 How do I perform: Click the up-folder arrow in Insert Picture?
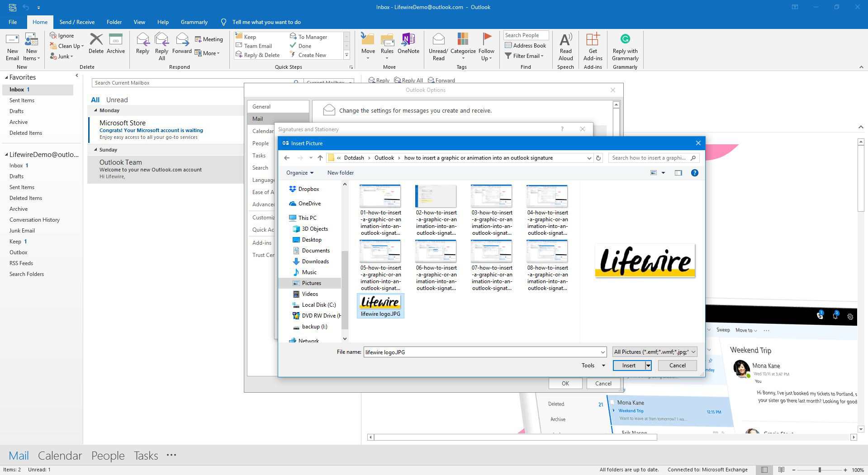[320, 158]
